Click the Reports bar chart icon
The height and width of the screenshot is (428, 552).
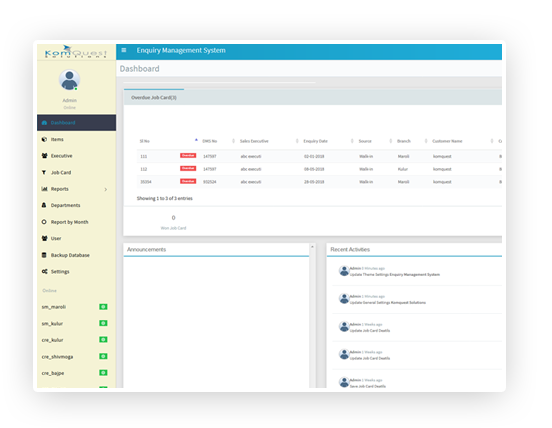[44, 189]
